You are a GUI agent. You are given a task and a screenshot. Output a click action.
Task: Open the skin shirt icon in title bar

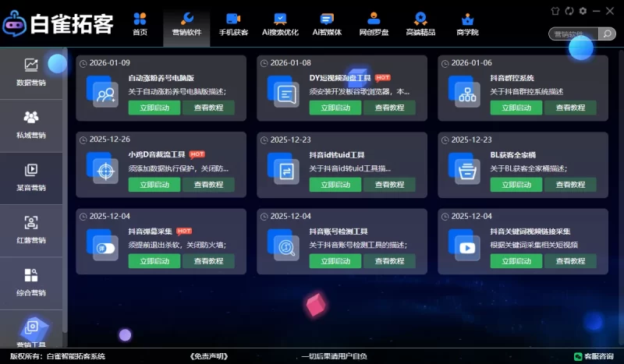[555, 11]
